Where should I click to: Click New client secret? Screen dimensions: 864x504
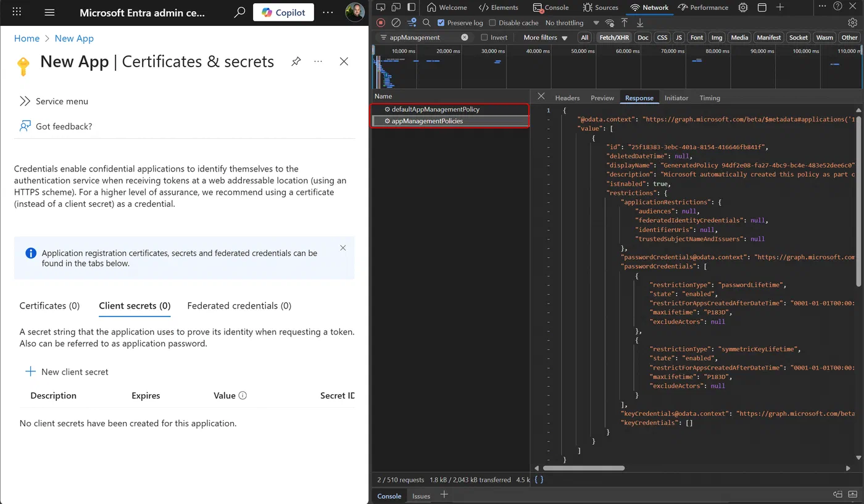67,371
